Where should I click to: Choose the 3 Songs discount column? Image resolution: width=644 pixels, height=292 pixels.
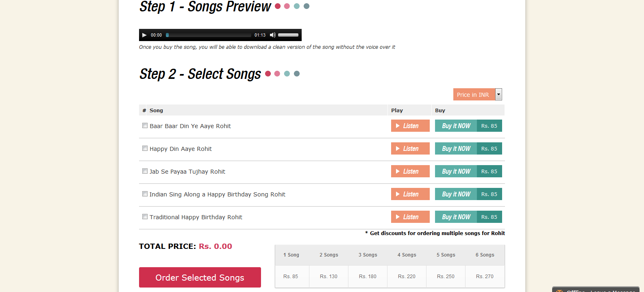coord(368,255)
